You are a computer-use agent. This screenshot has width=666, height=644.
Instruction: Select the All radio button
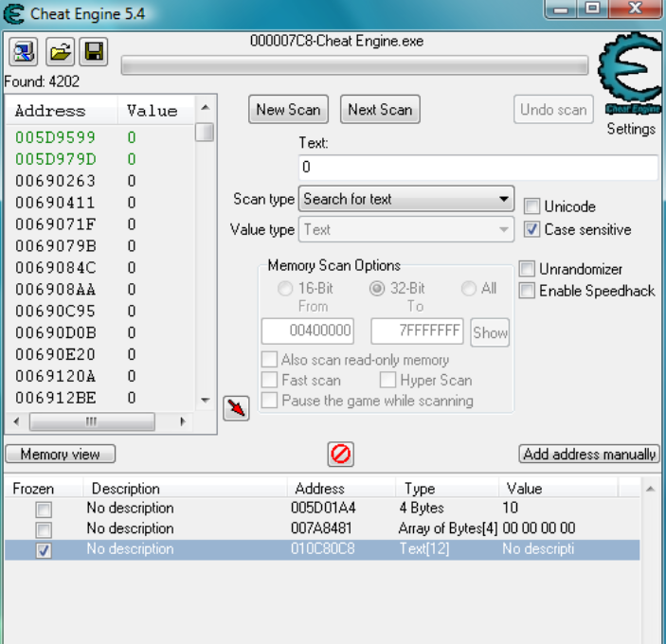(x=469, y=288)
